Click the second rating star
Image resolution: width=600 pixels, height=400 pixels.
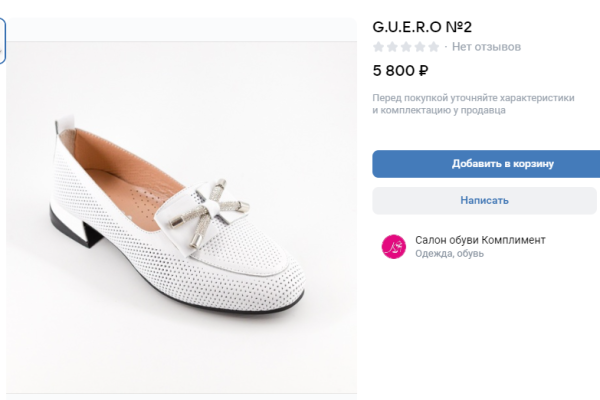pyautogui.click(x=393, y=47)
